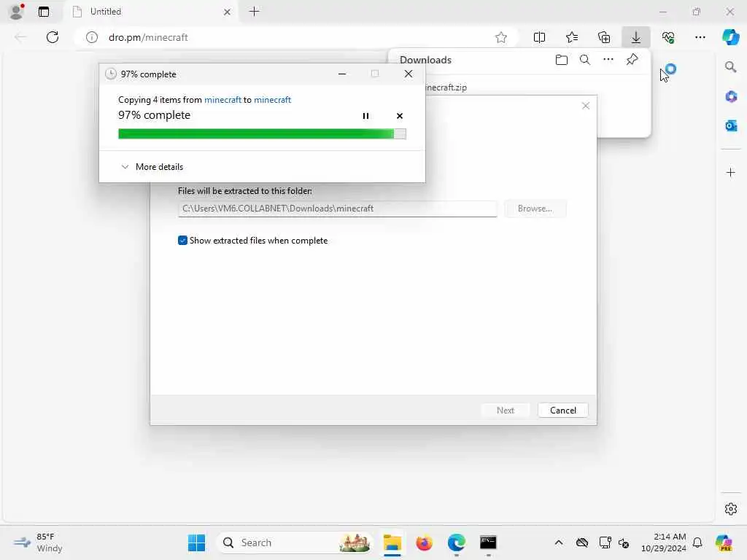Open Edge Settings and more menu
Viewport: 747px width, 560px height.
coord(700,37)
